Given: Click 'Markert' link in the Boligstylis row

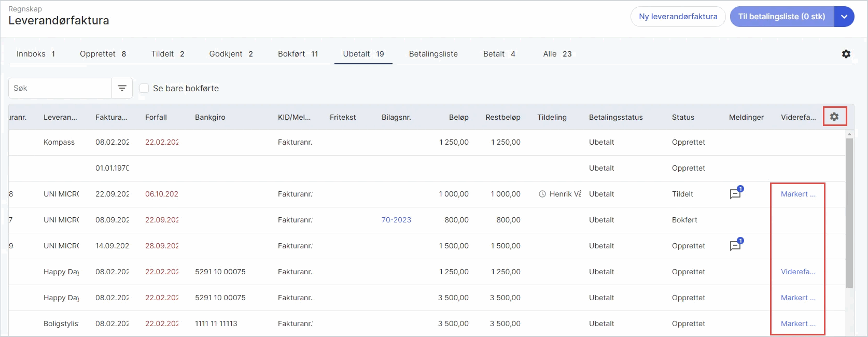Looking at the screenshot, I should coord(798,324).
